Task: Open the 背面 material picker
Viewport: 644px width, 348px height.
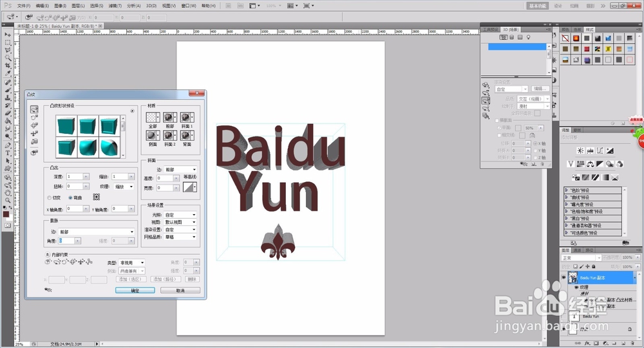Action: point(187,136)
